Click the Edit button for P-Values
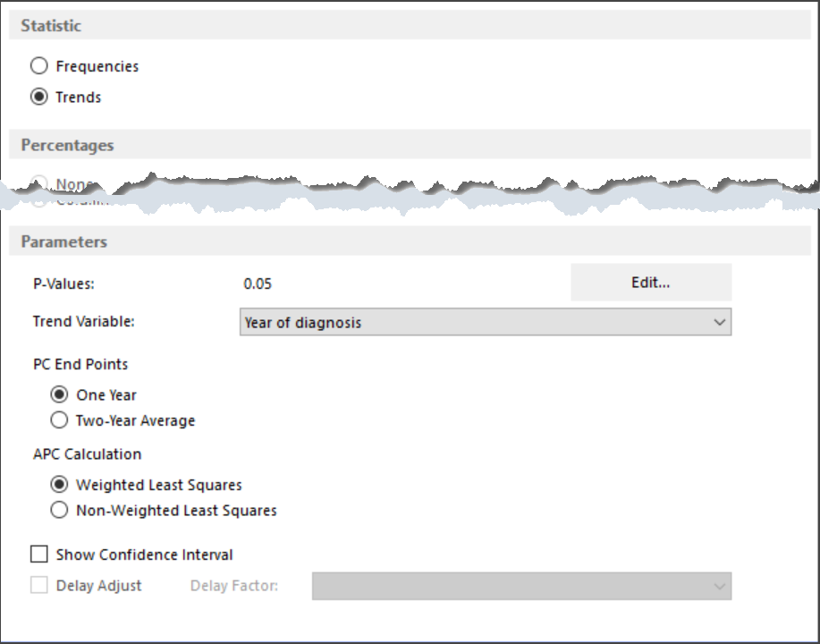This screenshot has width=820, height=644. 650,282
